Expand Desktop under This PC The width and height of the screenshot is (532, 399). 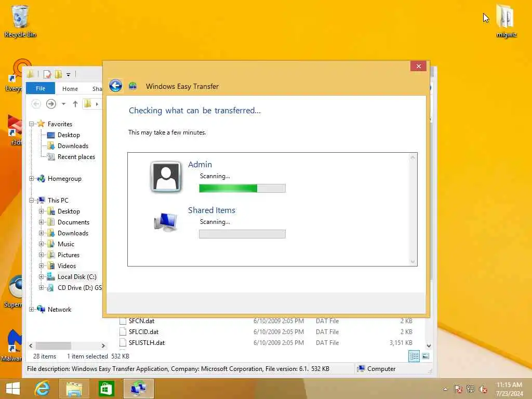[42, 211]
